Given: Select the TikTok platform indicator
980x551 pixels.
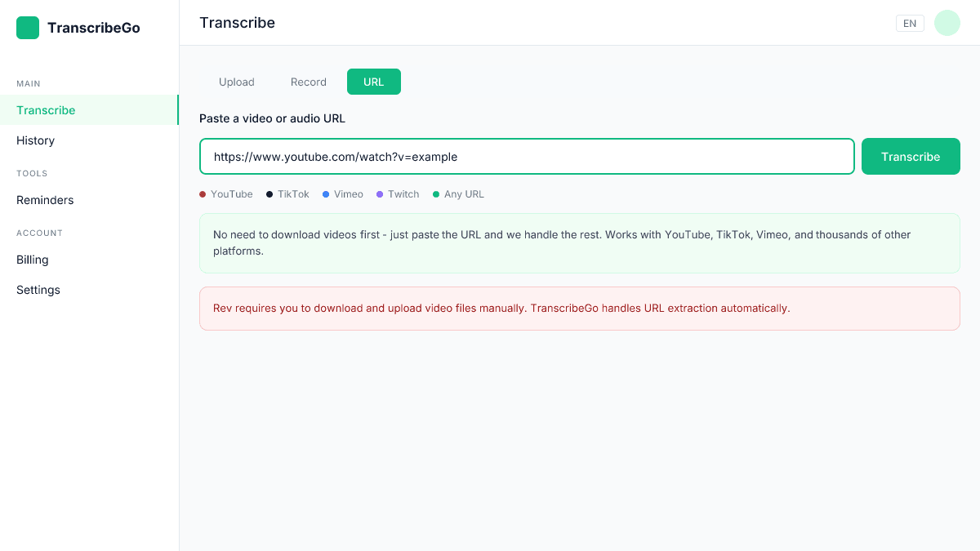Looking at the screenshot, I should [x=287, y=194].
